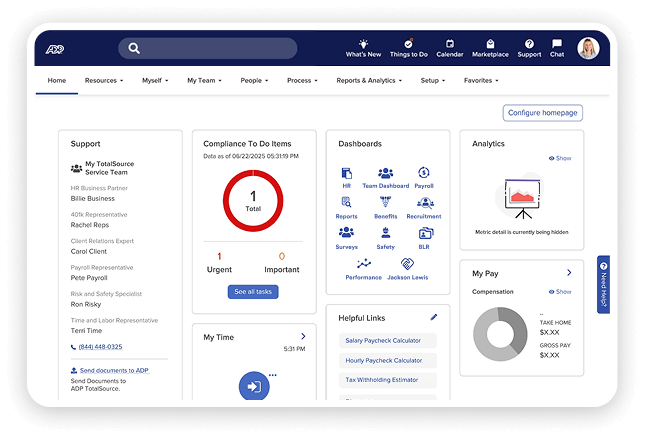The image size is (645, 439).
Task: Open Salary Paycheck Calculator link
Action: click(387, 341)
